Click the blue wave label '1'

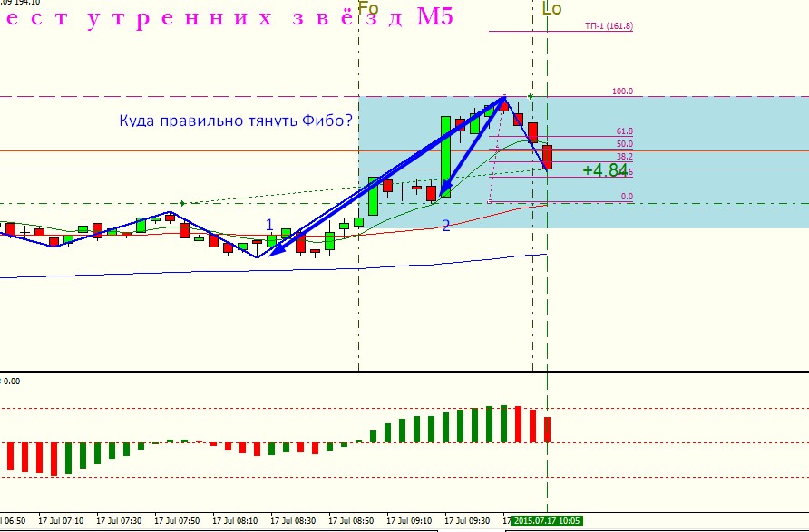coord(268,225)
